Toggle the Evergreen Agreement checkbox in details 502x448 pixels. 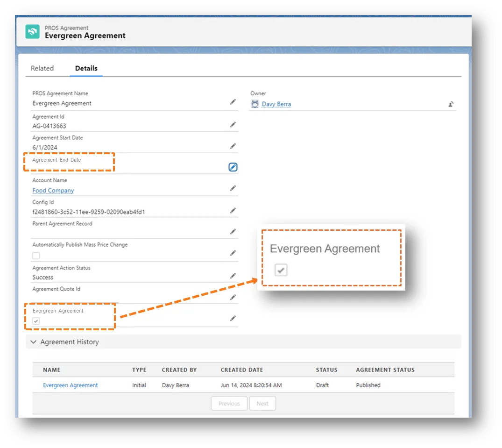click(36, 321)
